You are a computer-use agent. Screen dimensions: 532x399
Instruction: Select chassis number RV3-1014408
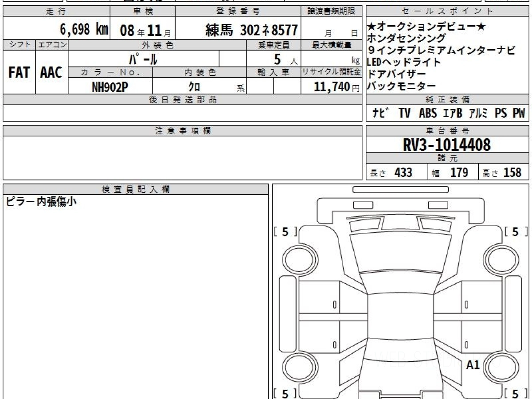tap(447, 145)
